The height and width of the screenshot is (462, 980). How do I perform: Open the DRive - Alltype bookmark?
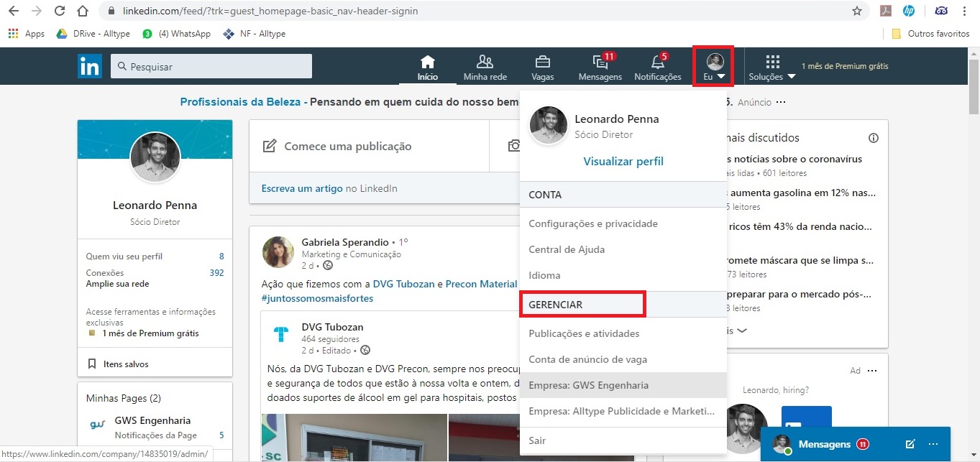coord(93,34)
